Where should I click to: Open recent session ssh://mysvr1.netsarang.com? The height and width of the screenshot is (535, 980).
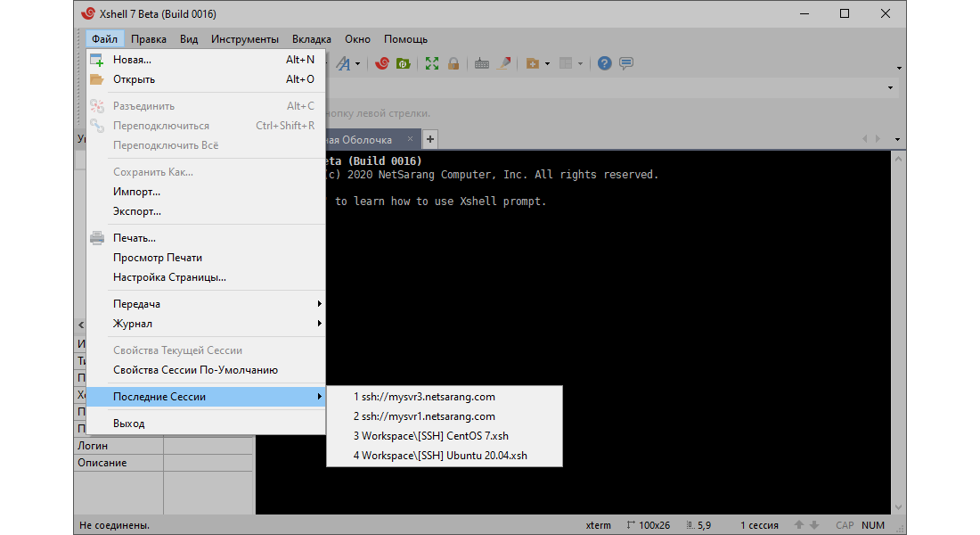pos(445,416)
